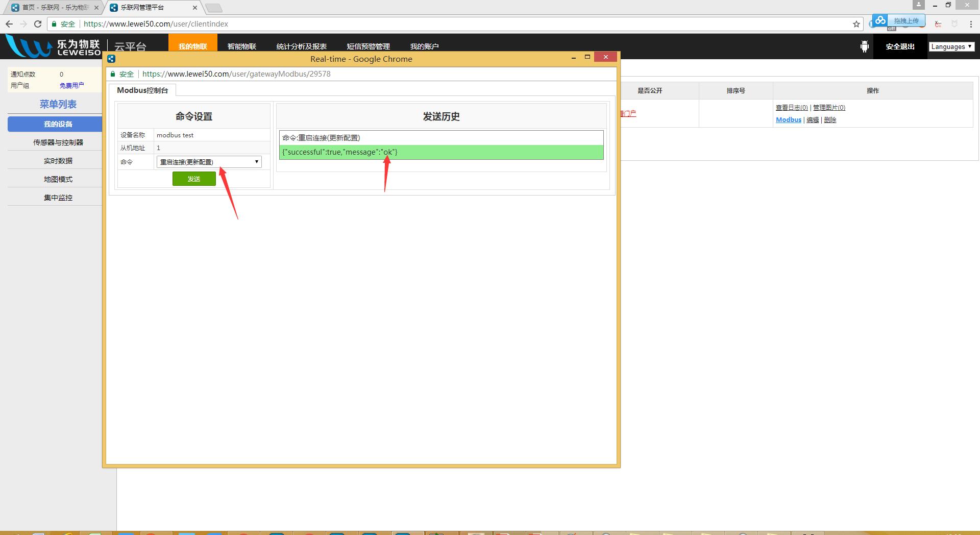
Task: Open the Modbus link in 操作 column
Action: pyautogui.click(x=789, y=120)
